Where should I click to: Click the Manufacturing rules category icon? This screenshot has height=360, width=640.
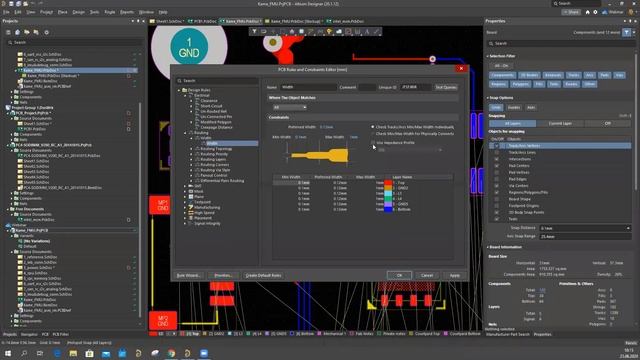tap(191, 207)
